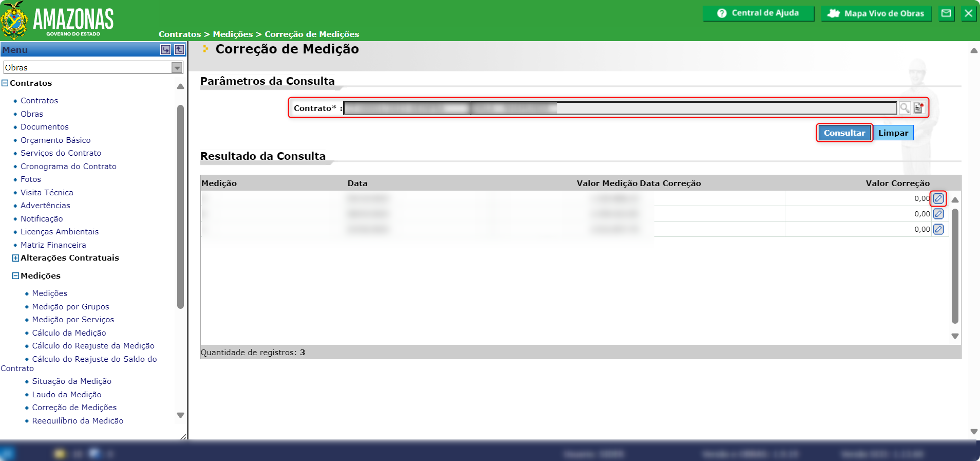Click the Consultar button
980x461 pixels.
click(844, 133)
